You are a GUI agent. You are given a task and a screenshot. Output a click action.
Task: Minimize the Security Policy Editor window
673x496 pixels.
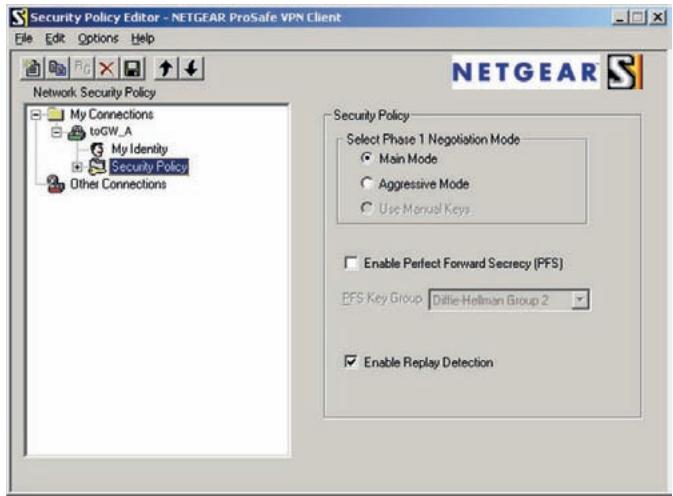pyautogui.click(x=620, y=18)
